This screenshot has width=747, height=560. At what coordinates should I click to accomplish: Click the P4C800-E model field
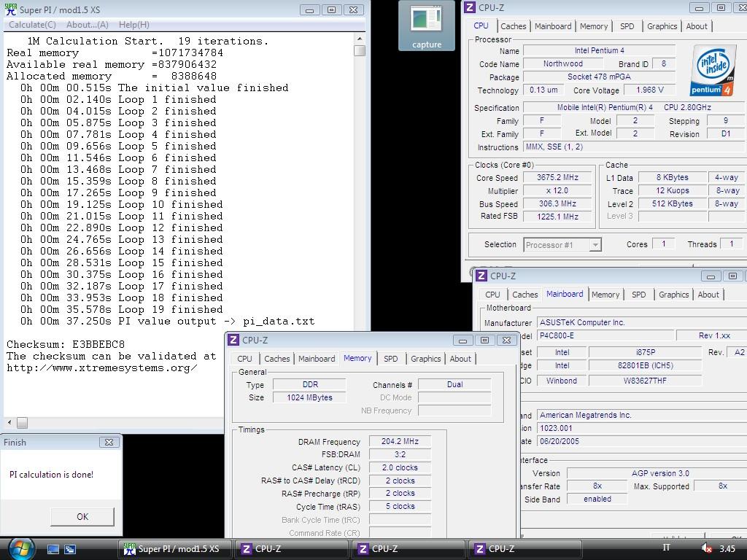[605, 335]
